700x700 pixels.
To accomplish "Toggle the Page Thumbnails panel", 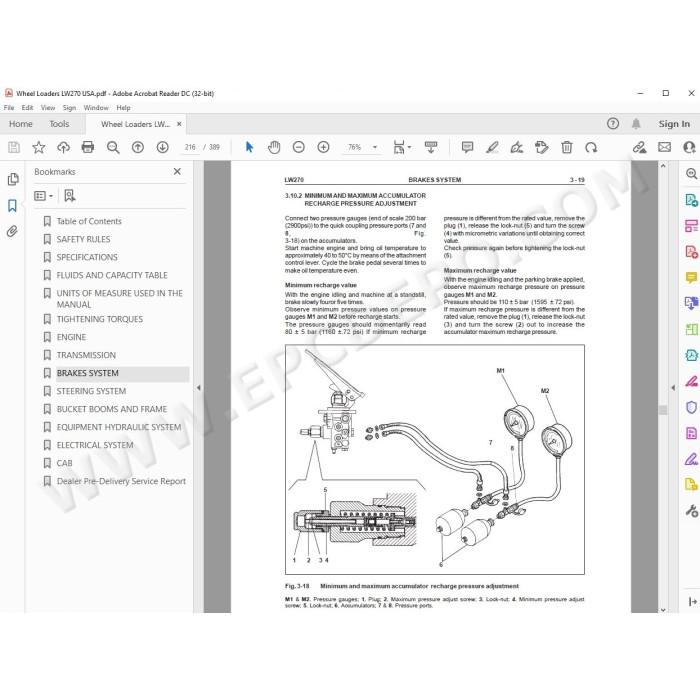I will 12,179.
